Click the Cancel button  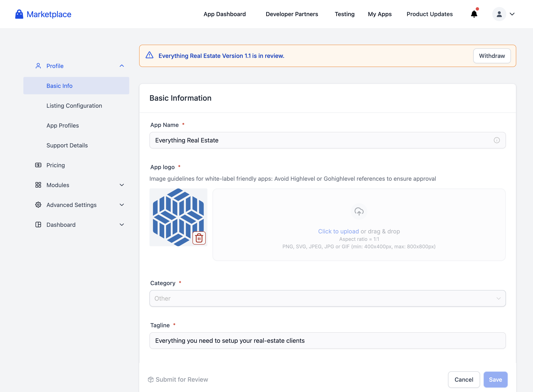pyautogui.click(x=464, y=380)
